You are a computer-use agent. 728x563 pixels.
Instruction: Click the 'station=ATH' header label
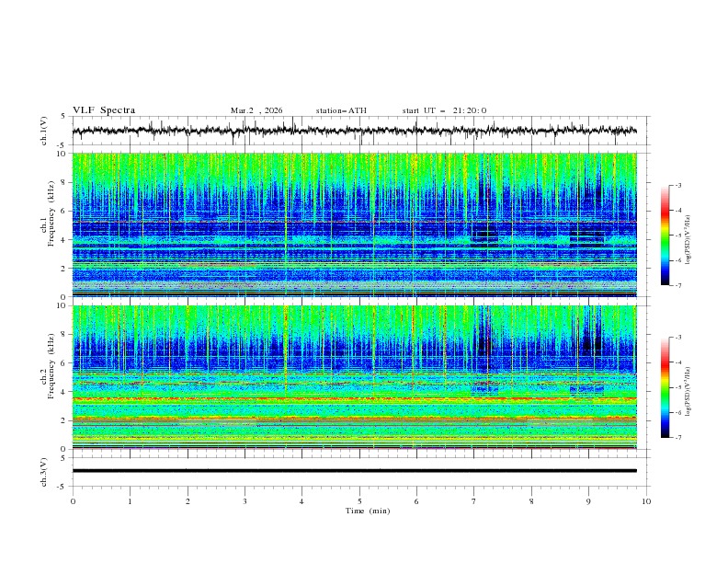[x=341, y=110]
